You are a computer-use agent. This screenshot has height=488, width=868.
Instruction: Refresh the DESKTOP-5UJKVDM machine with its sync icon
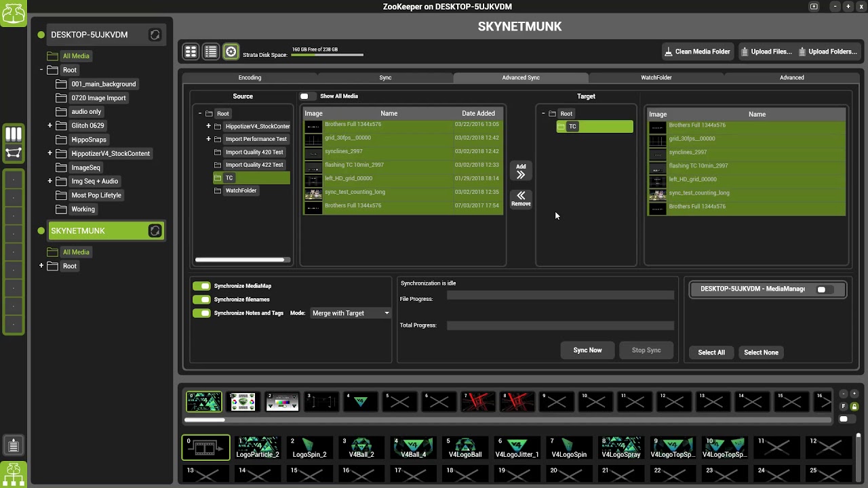pyautogui.click(x=155, y=35)
